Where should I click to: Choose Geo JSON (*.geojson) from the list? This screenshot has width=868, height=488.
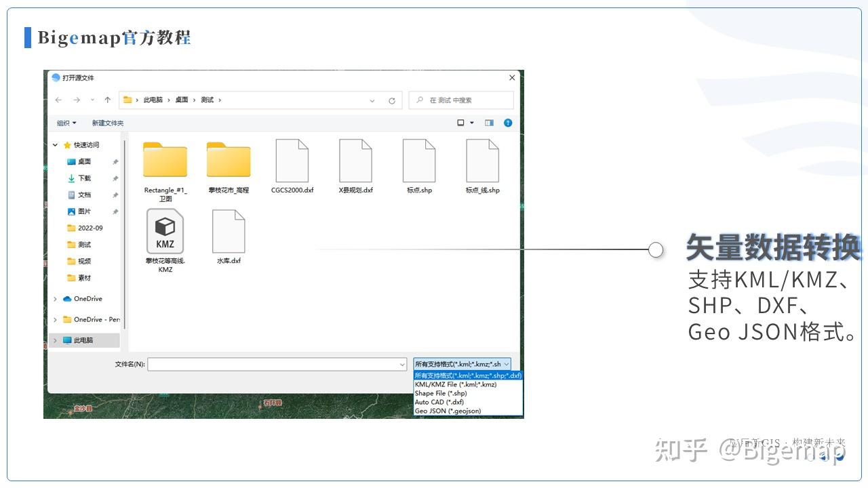(x=448, y=410)
